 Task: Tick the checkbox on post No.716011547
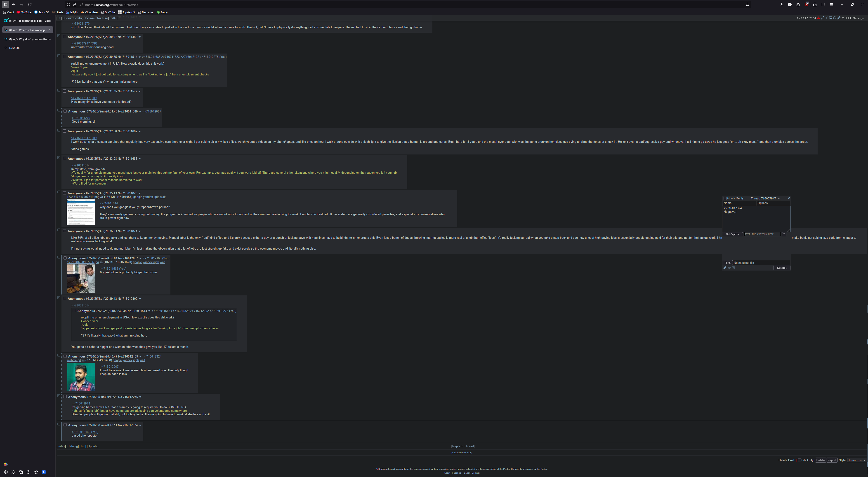(65, 91)
